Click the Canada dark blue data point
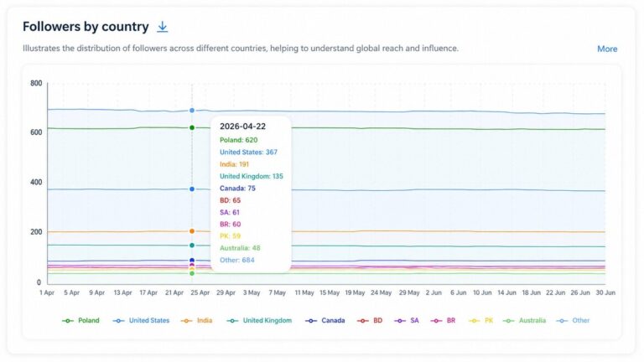644x362 pixels. pyautogui.click(x=192, y=261)
